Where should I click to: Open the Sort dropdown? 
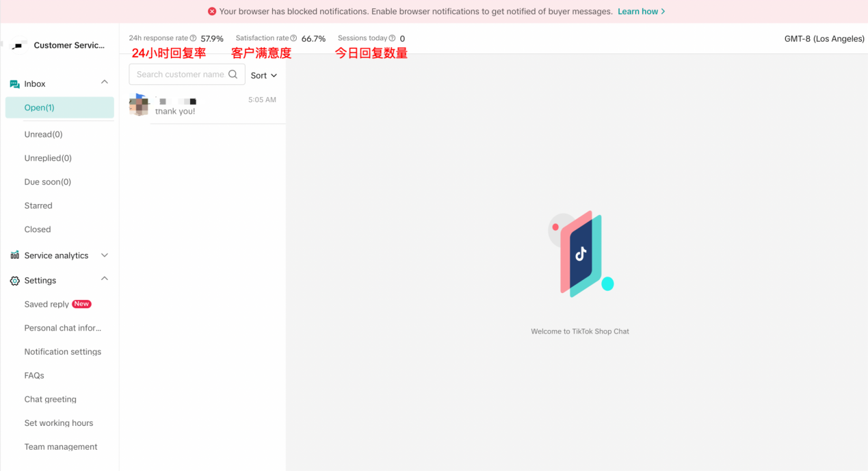pyautogui.click(x=263, y=75)
